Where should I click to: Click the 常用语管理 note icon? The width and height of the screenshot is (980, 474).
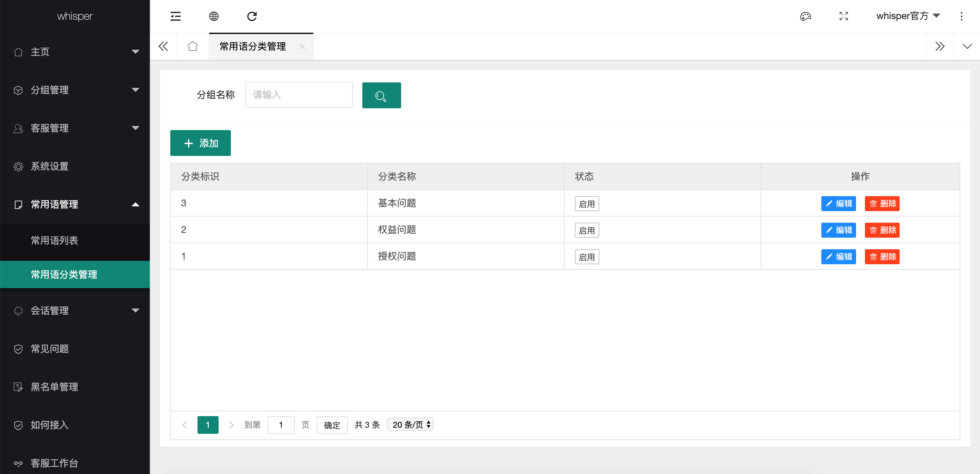[18, 205]
